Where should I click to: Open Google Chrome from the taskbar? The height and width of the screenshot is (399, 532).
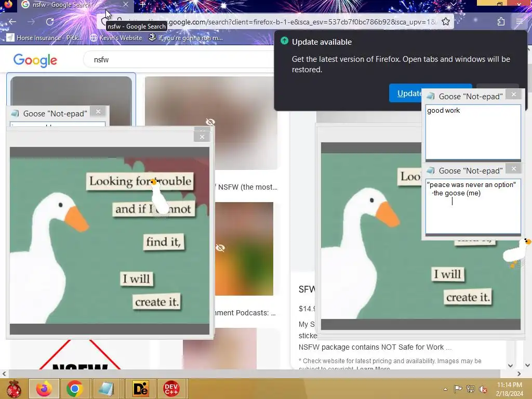(x=75, y=389)
